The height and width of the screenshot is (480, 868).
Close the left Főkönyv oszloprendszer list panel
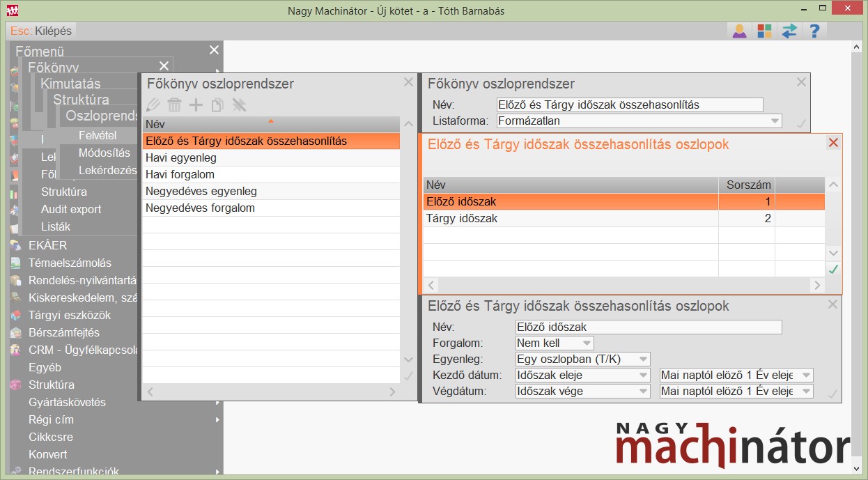pos(408,82)
